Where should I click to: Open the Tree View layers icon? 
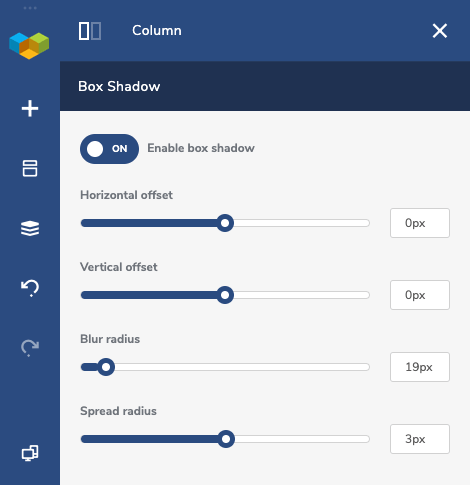[30, 228]
